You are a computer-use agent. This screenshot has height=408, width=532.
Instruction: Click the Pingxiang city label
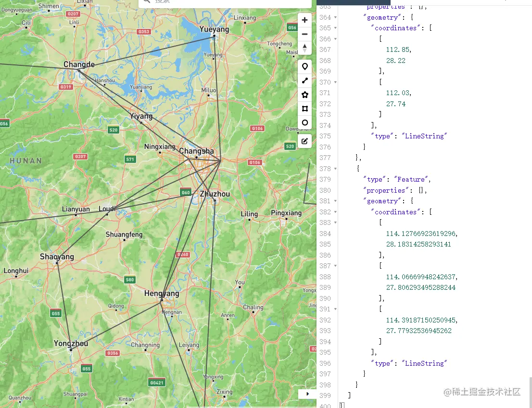pyautogui.click(x=286, y=213)
